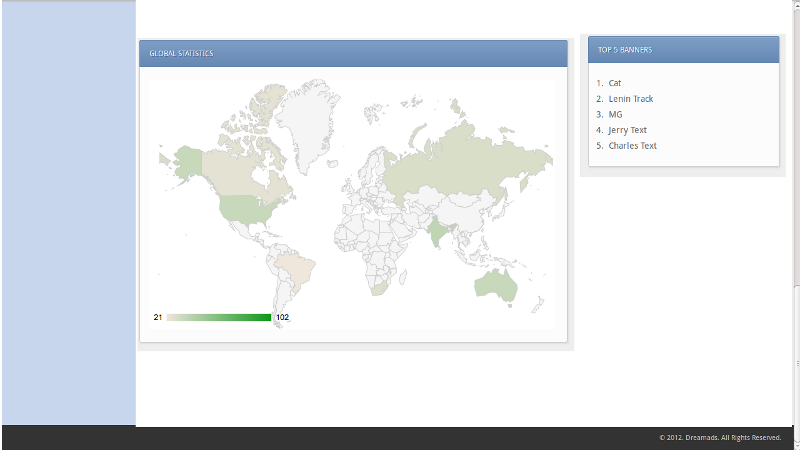Select Brazil on the statistics map
Viewport: 800px width, 450px height.
click(x=297, y=268)
